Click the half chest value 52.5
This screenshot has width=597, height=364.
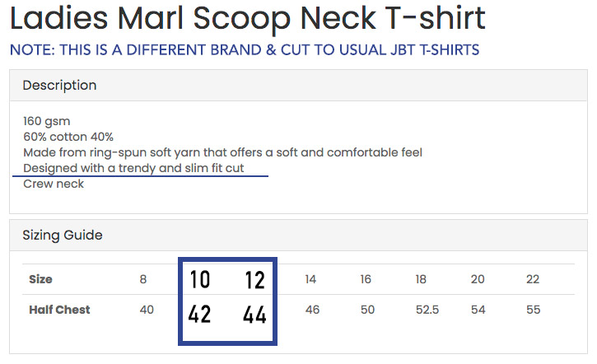coord(422,310)
